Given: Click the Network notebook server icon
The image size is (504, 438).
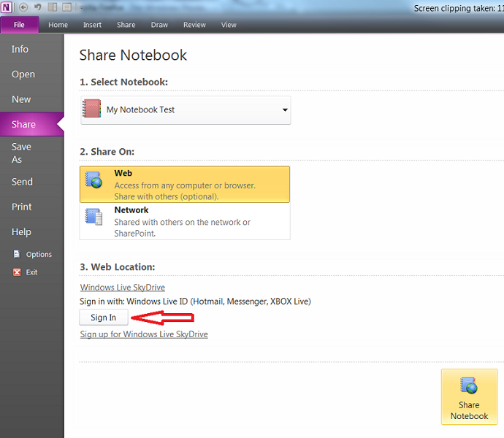Looking at the screenshot, I should (93, 217).
